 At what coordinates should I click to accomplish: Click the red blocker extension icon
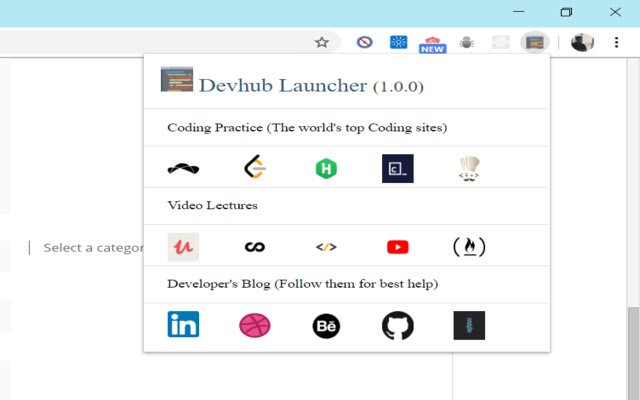364,42
